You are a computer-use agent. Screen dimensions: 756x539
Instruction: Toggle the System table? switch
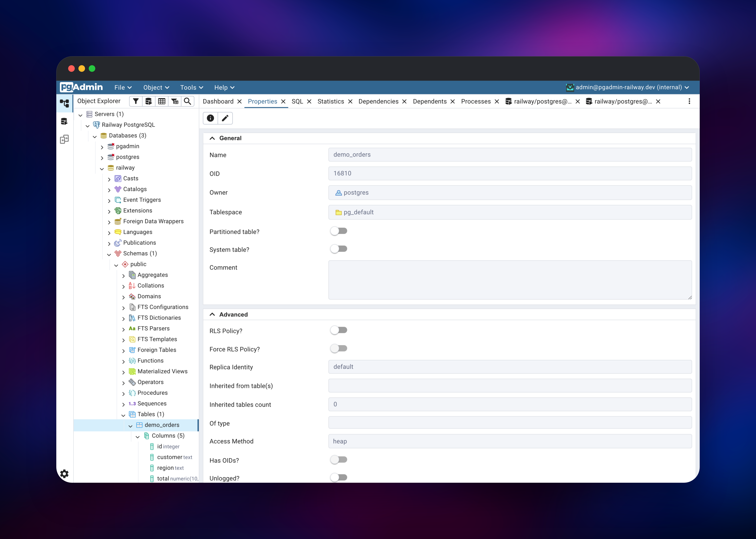click(x=339, y=249)
